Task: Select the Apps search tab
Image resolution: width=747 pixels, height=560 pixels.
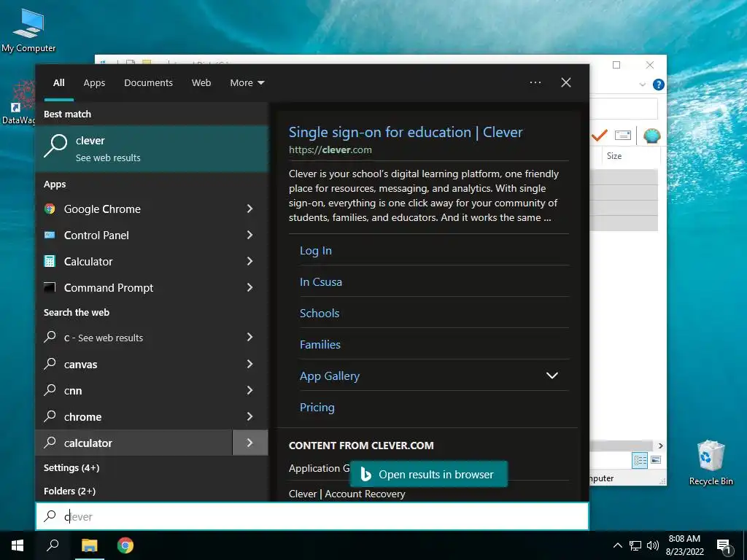Action: [x=94, y=83]
